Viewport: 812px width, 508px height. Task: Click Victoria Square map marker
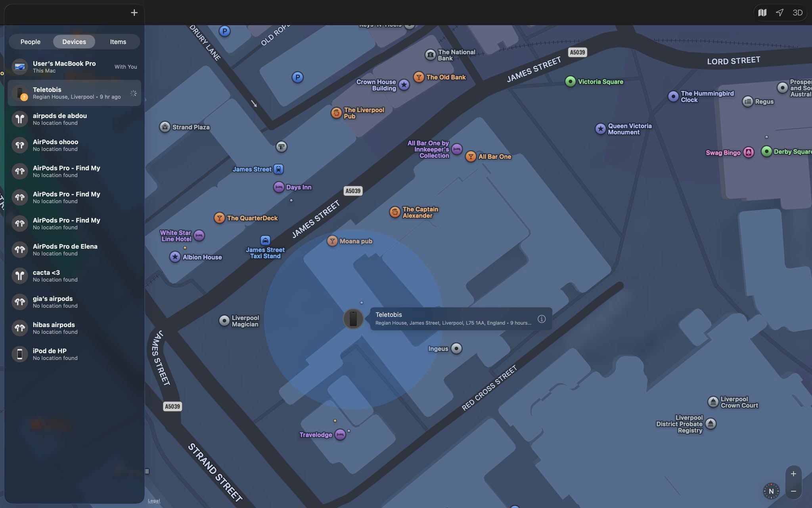tap(570, 82)
